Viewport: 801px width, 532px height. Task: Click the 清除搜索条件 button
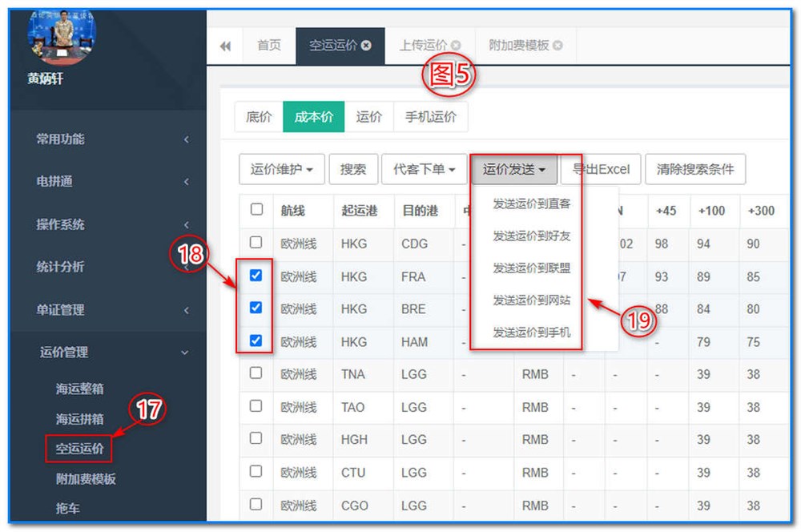[x=694, y=169]
